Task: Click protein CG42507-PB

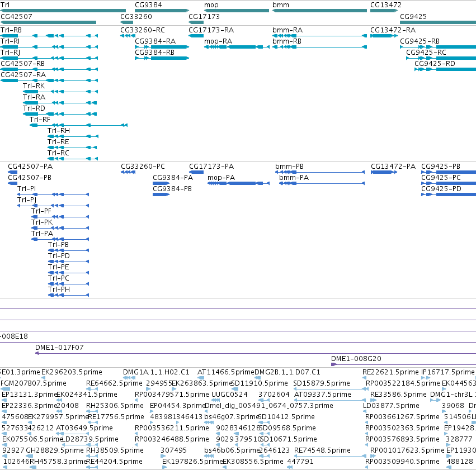Action: click(x=12, y=183)
